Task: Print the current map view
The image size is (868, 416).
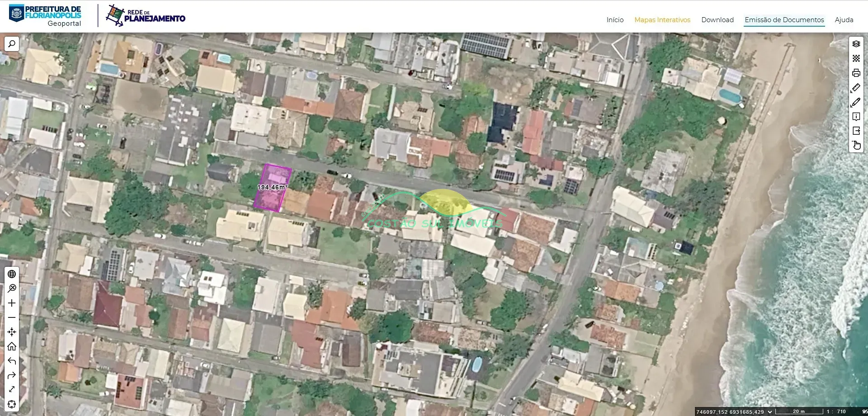Action: [856, 73]
